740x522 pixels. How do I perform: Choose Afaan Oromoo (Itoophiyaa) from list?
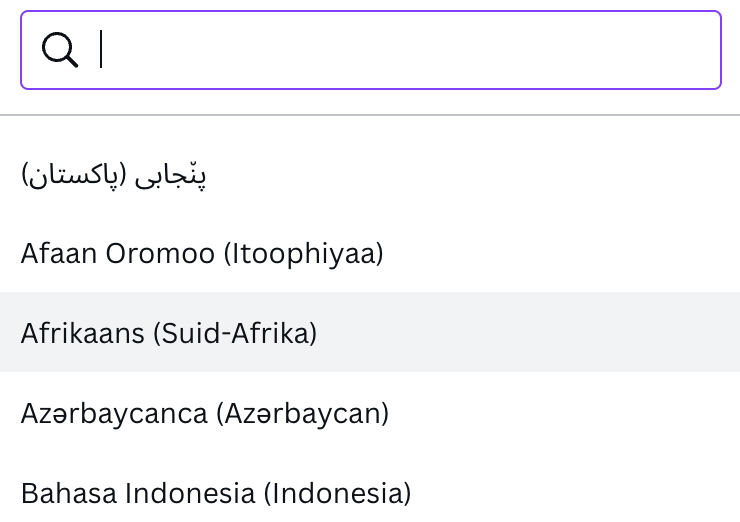pos(370,253)
